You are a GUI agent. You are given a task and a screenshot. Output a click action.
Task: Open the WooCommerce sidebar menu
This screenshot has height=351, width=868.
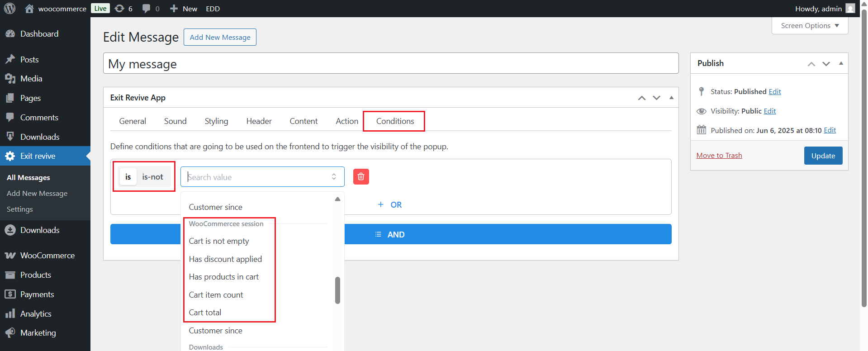[x=47, y=255]
